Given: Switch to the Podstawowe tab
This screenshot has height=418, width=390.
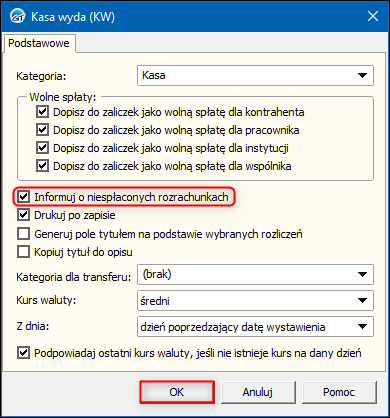Looking at the screenshot, I should coord(39,43).
